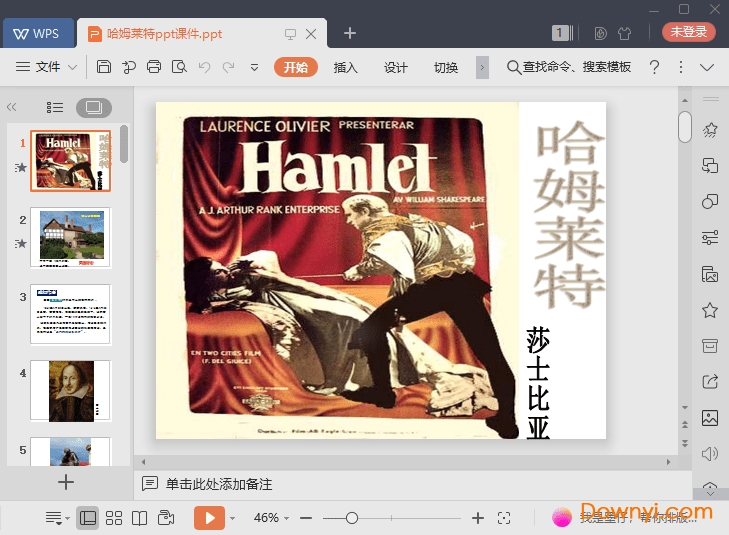Click the Undo arrow

tap(204, 67)
